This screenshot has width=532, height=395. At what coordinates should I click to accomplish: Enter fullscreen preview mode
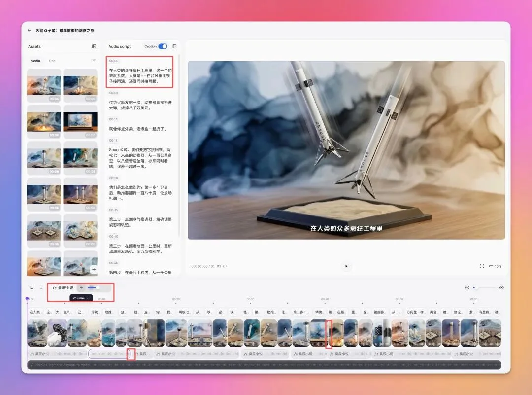click(482, 266)
